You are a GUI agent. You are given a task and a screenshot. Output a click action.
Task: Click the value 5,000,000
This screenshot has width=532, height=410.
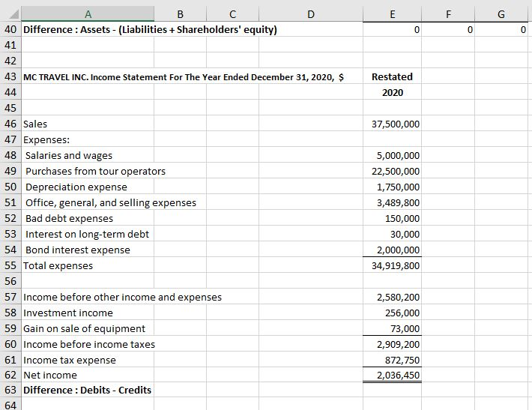click(x=398, y=155)
